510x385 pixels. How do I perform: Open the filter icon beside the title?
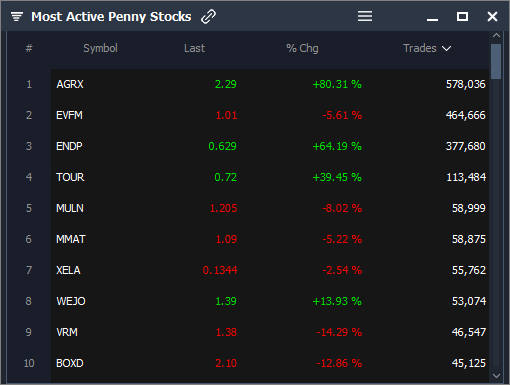pyautogui.click(x=17, y=16)
